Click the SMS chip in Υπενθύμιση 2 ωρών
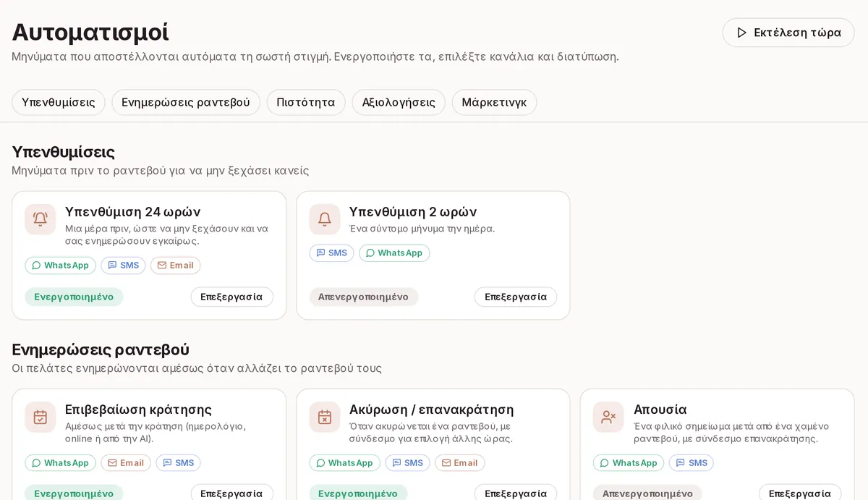 [x=332, y=253]
